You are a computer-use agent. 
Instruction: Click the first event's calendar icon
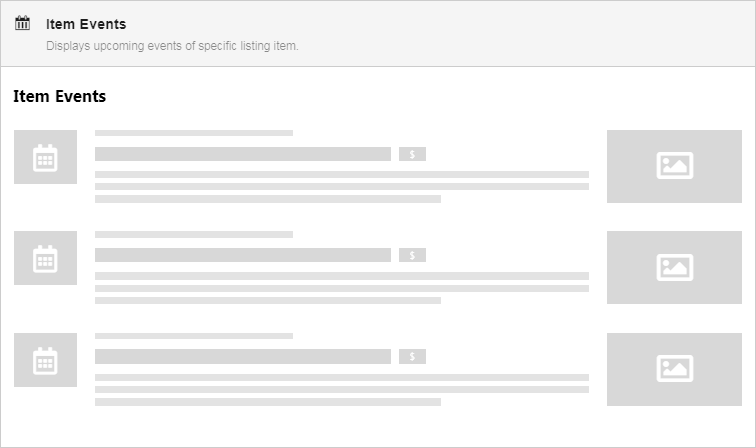click(45, 157)
